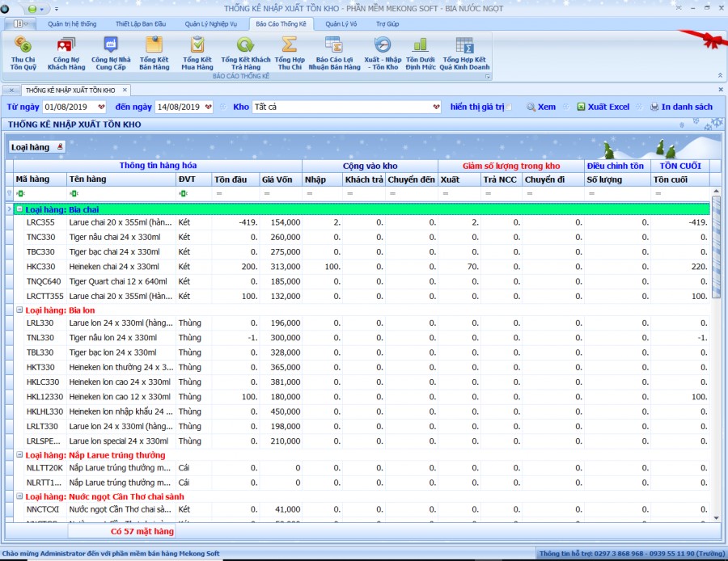Close the THỐNG KÊ NHẬP XUẤT TỒN KHO tab
This screenshot has height=561, width=728.
coord(125,90)
